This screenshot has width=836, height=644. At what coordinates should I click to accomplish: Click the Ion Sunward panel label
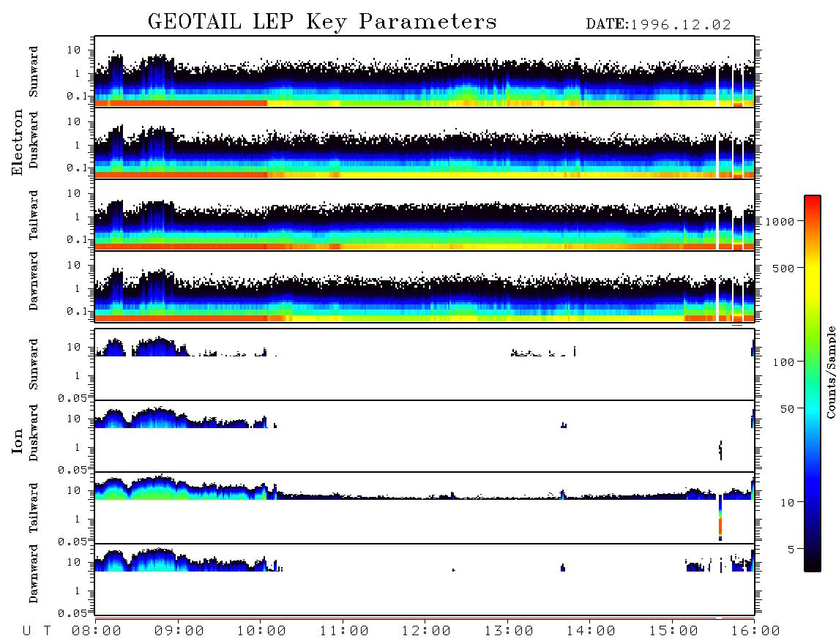click(34, 364)
